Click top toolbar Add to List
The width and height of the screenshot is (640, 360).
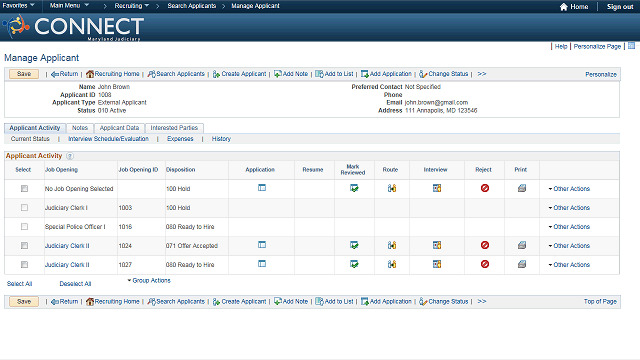(x=334, y=74)
